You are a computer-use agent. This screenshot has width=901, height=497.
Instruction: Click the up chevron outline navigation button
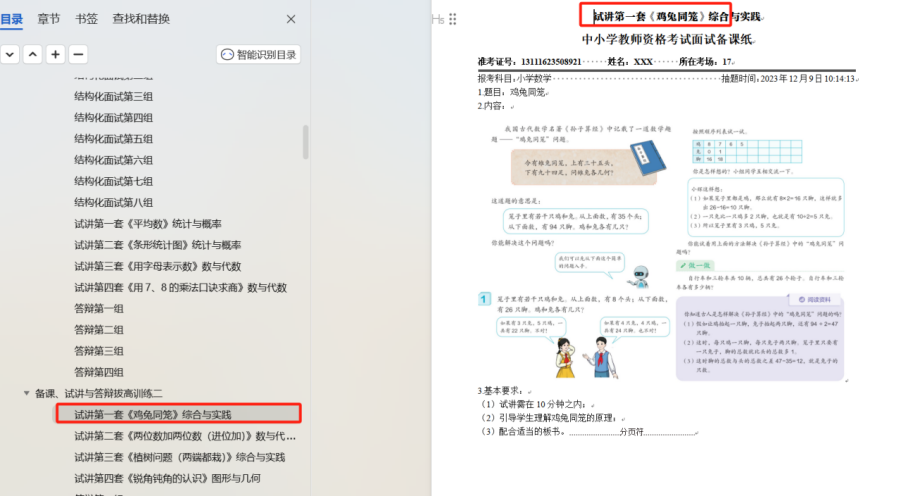click(x=33, y=54)
